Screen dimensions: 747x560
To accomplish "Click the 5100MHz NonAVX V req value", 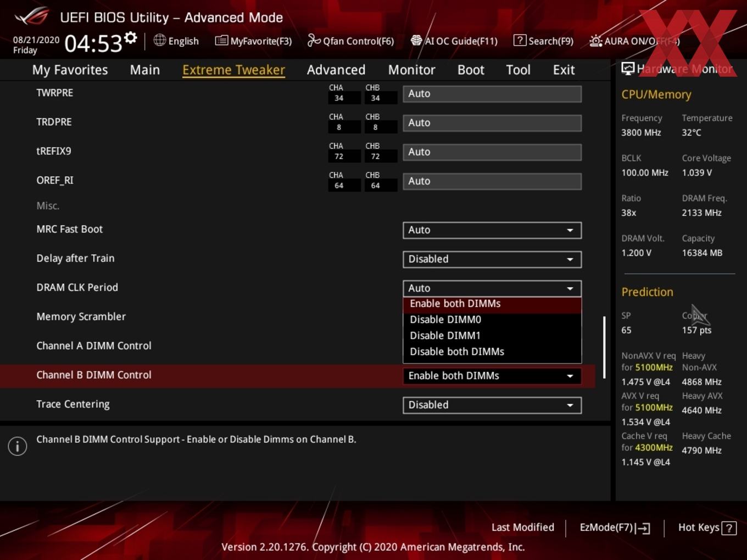I will (654, 367).
